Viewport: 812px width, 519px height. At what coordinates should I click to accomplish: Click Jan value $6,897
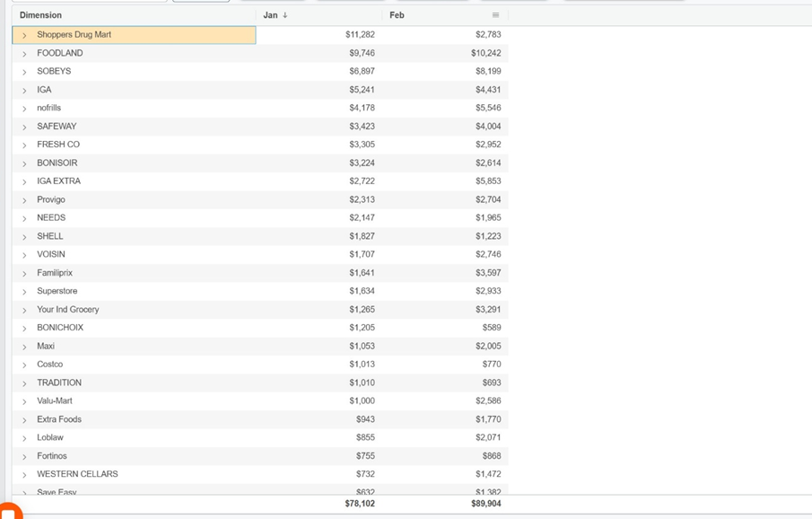click(362, 71)
